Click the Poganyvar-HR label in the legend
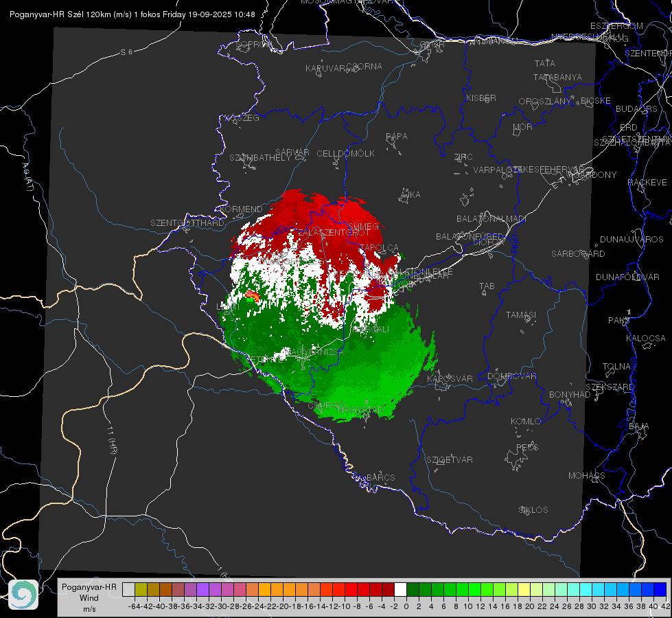This screenshot has width=672, height=618. pos(89,587)
